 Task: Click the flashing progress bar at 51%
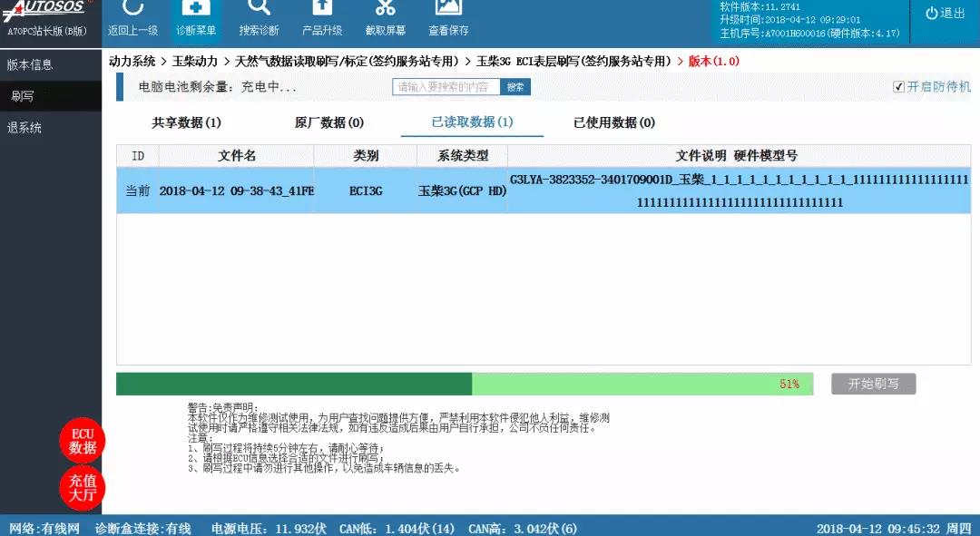(x=465, y=385)
